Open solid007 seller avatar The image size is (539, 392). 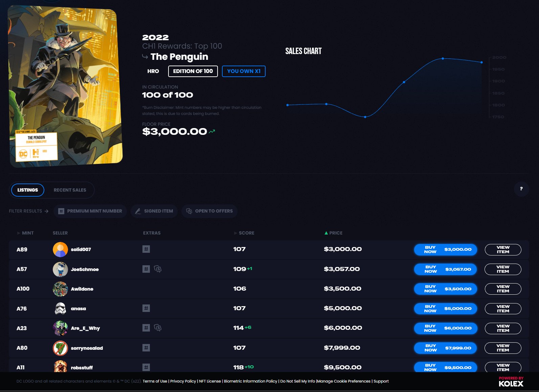click(60, 249)
